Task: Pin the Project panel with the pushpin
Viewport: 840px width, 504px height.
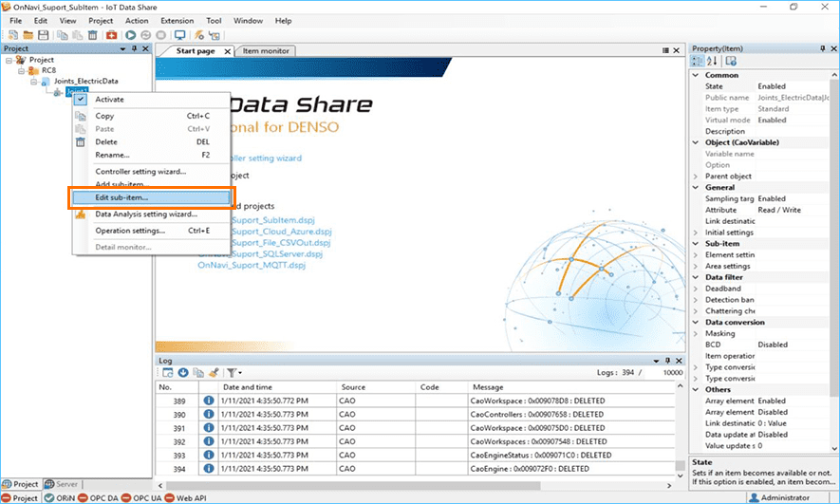Action: [134, 48]
